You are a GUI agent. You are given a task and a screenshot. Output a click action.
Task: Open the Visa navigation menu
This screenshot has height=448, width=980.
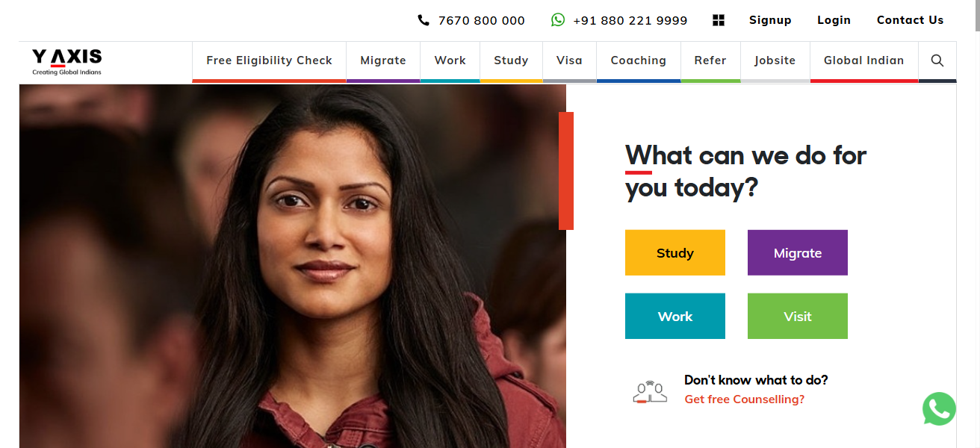coord(569,60)
